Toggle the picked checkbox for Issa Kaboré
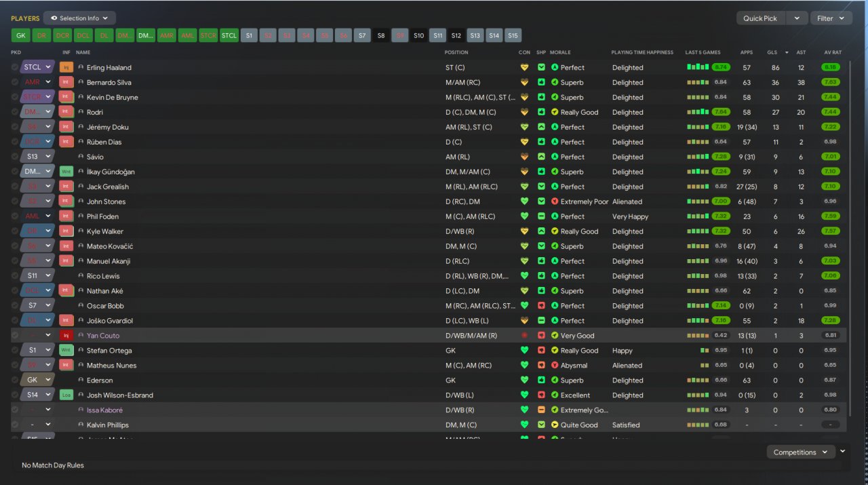The height and width of the screenshot is (485, 868). [x=15, y=410]
